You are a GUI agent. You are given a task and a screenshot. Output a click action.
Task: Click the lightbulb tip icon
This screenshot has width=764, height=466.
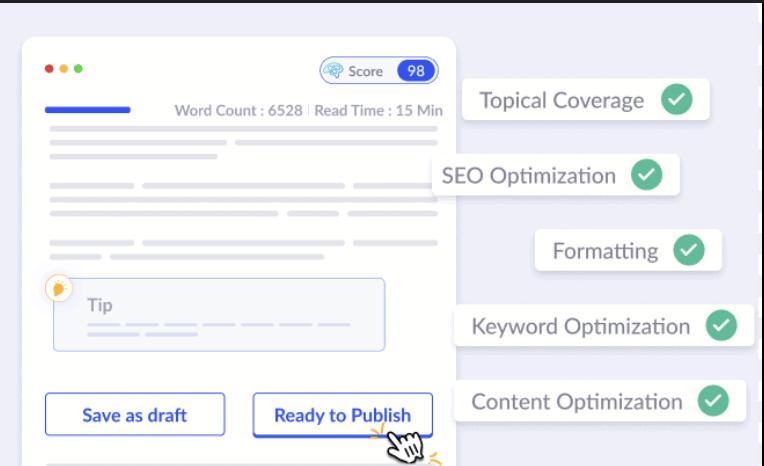59,289
